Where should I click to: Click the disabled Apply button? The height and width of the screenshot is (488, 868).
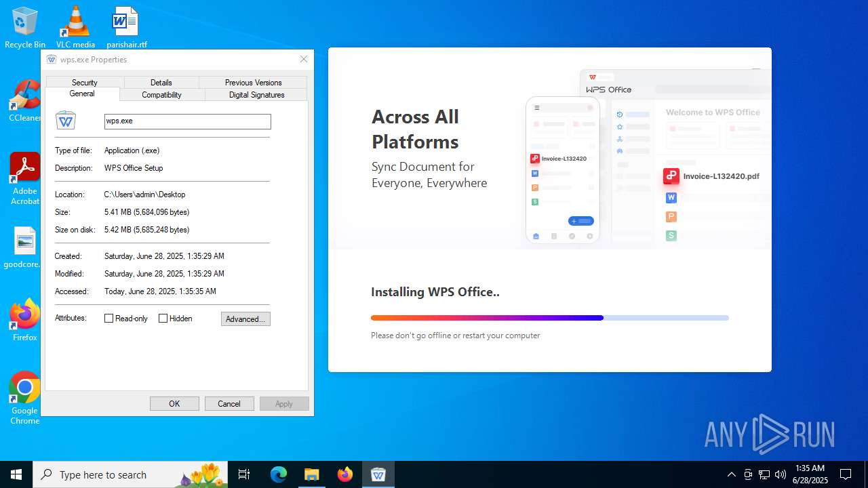284,404
